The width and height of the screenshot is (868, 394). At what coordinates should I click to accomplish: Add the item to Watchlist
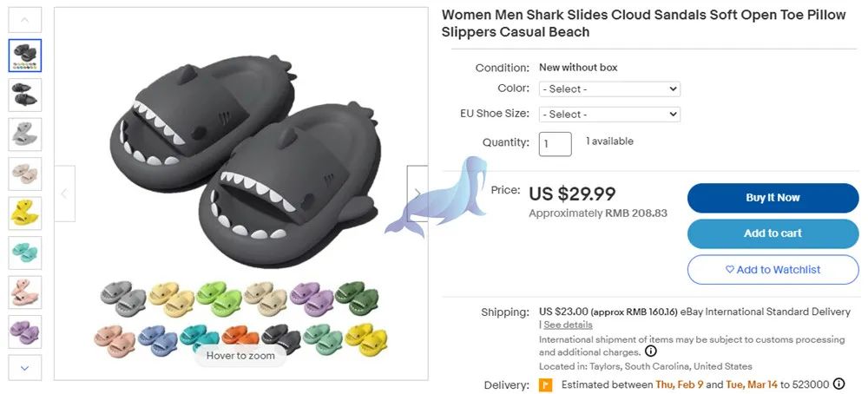point(773,270)
